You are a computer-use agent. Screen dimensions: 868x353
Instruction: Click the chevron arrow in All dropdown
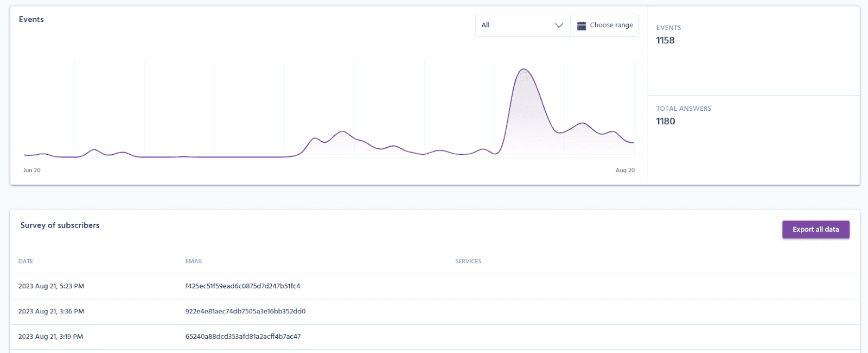coord(559,26)
